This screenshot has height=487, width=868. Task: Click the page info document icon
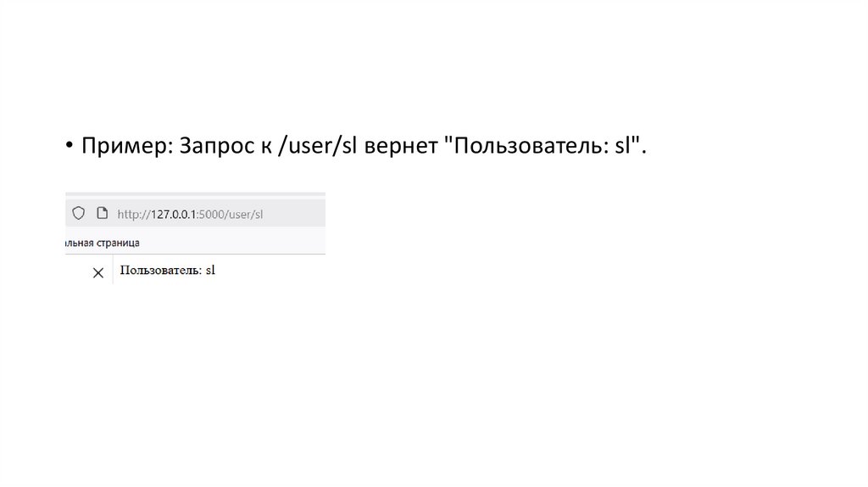102,213
